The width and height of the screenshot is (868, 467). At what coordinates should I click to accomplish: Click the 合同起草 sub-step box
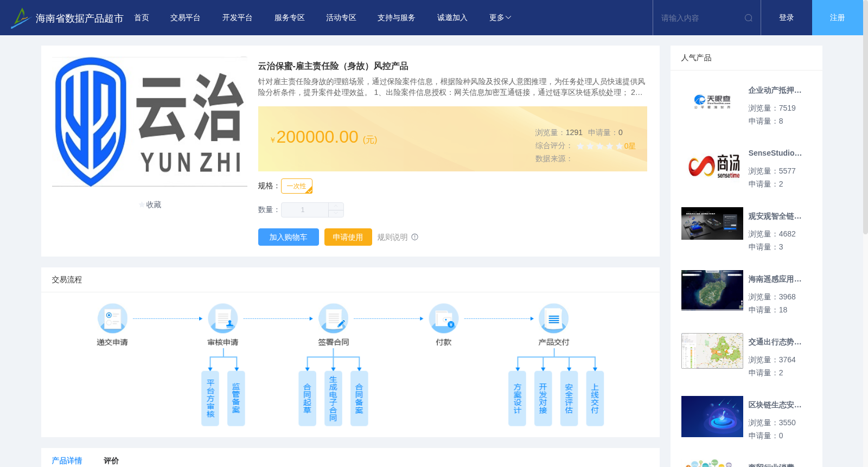click(x=308, y=399)
